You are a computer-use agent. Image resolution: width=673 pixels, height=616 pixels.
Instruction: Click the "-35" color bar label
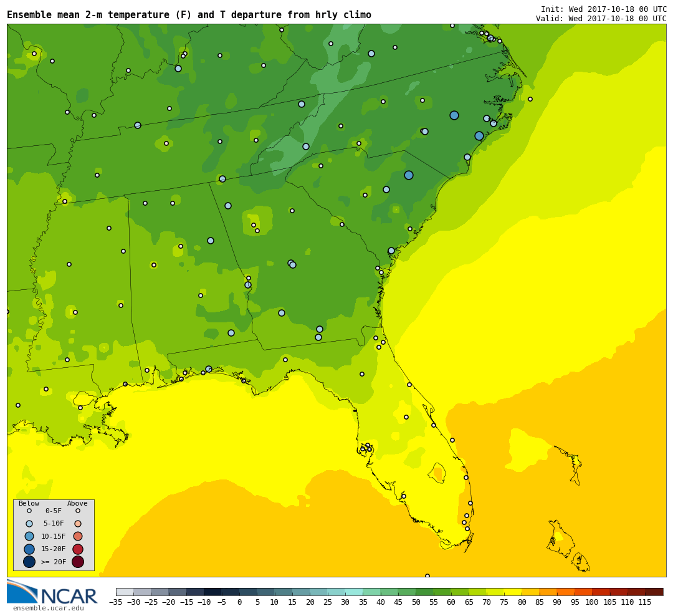point(116,602)
